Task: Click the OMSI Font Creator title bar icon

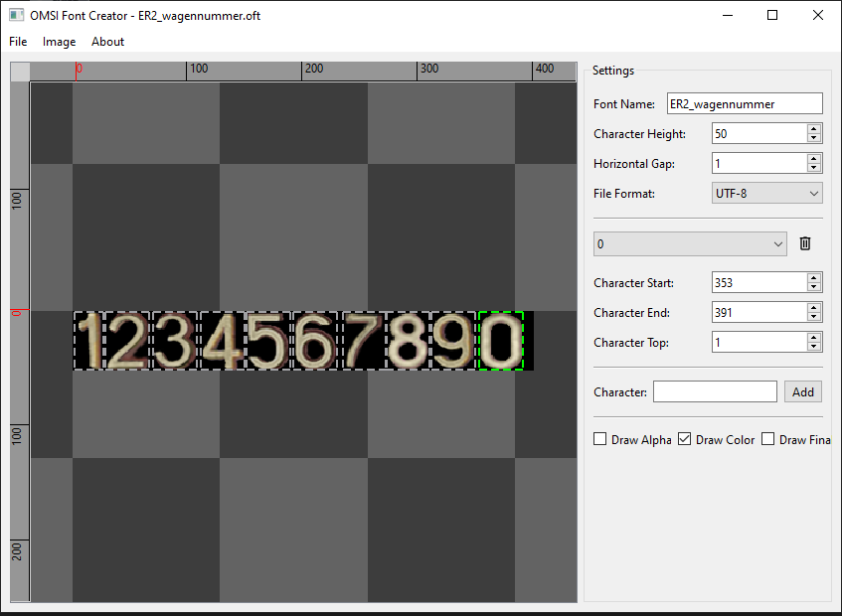Action: [x=17, y=16]
